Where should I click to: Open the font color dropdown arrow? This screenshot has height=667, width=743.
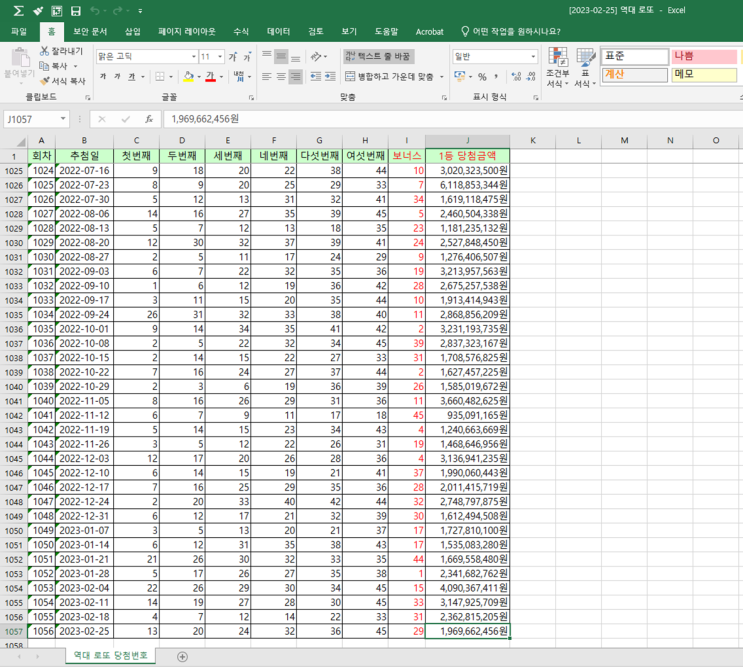pyautogui.click(x=221, y=77)
